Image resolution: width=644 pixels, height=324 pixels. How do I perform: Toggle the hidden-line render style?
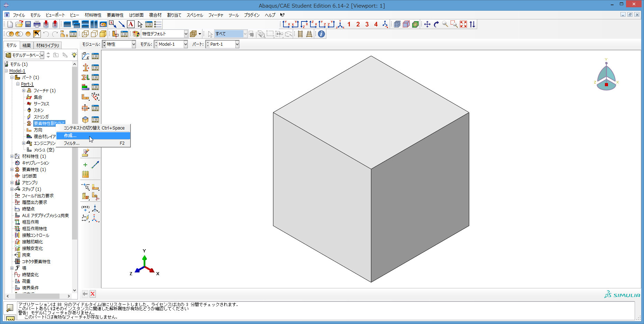(94, 34)
